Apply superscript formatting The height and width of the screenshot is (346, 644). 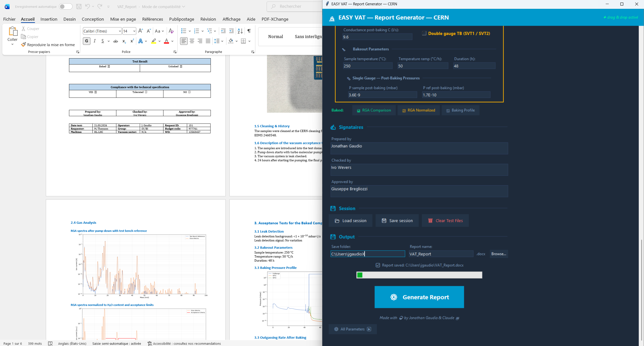pos(132,41)
